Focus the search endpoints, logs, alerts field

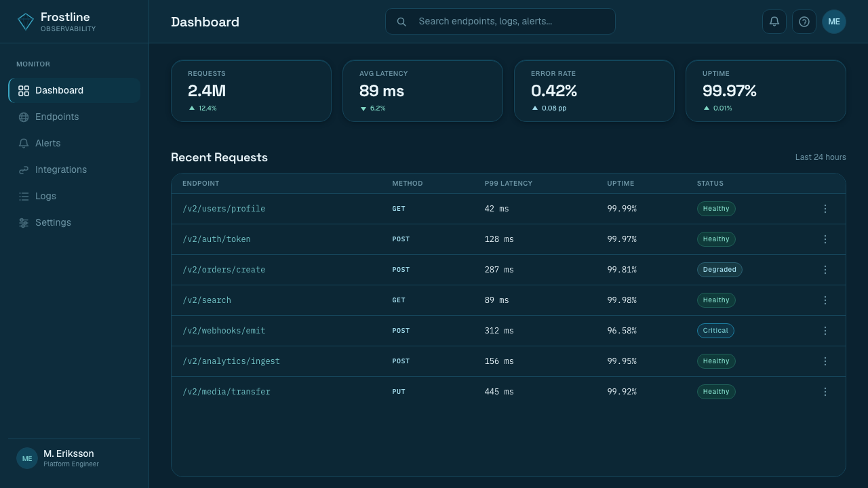pos(500,22)
